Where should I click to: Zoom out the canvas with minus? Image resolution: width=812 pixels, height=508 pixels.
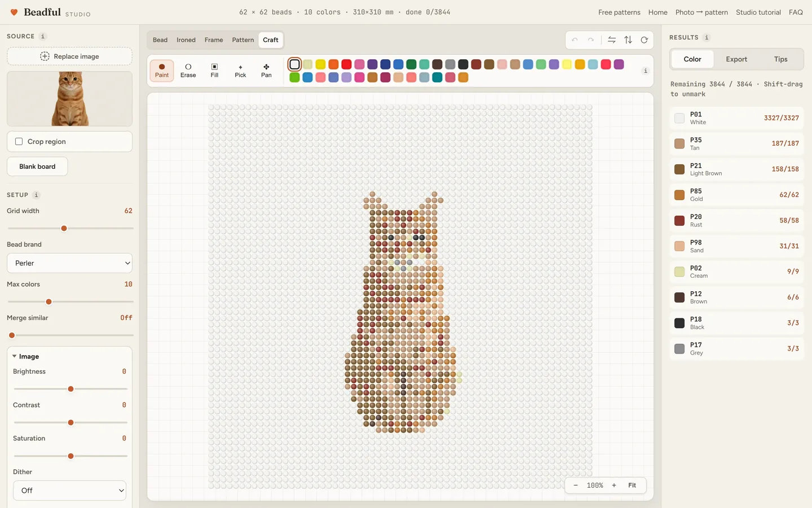click(576, 485)
